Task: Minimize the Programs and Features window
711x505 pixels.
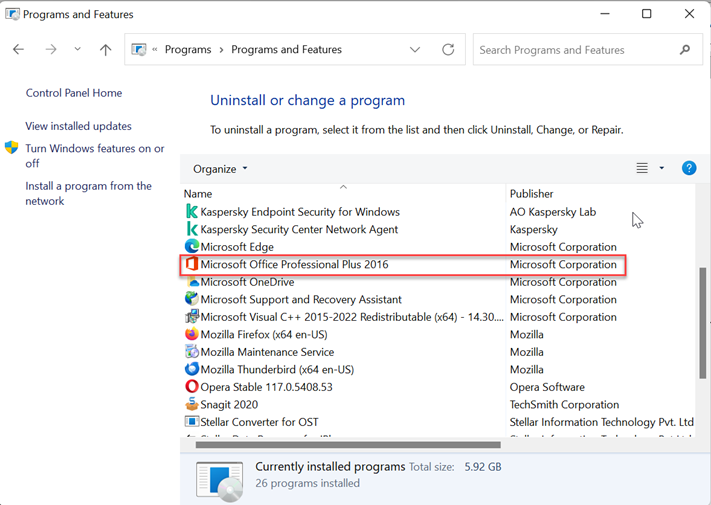Action: [605, 14]
